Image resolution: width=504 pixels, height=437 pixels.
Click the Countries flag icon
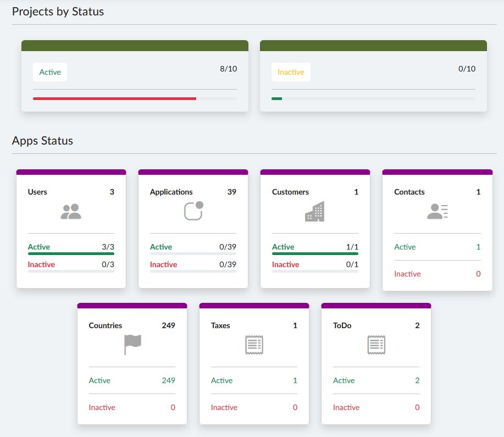(132, 345)
